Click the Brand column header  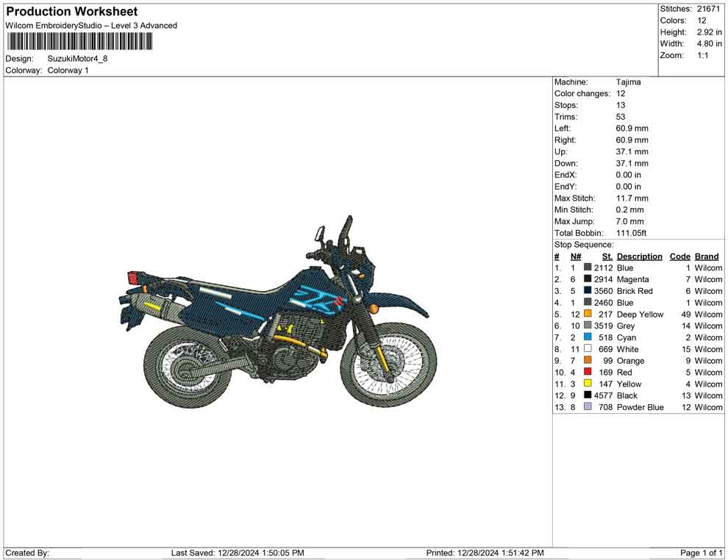pos(706,256)
